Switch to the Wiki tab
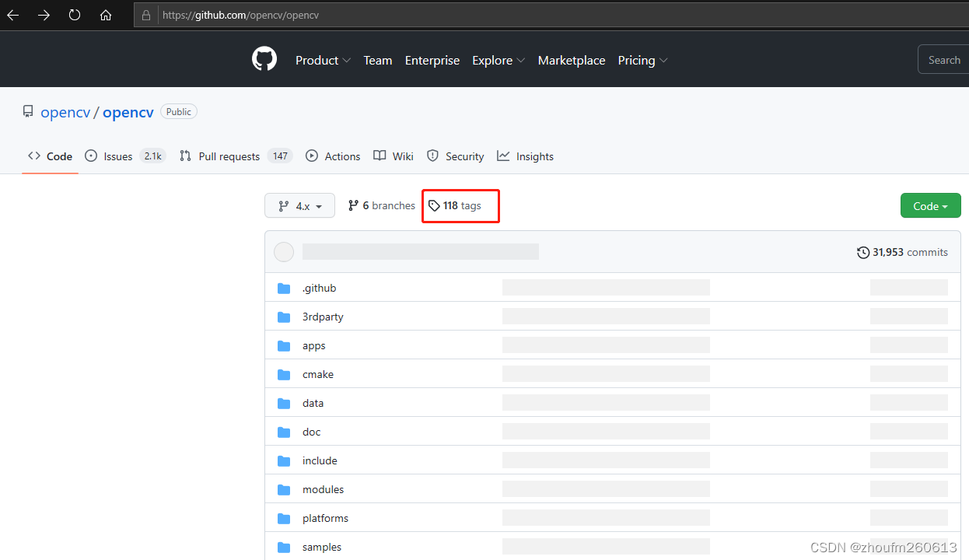969x560 pixels. point(394,156)
